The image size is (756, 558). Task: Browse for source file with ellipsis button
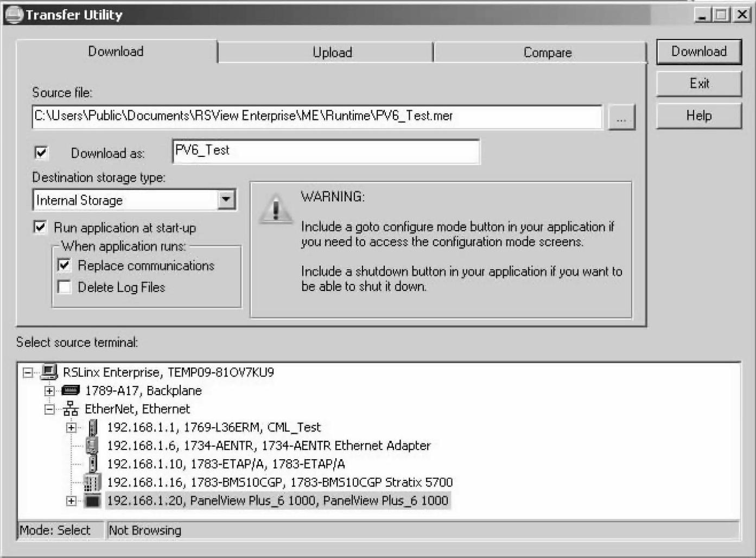pos(621,117)
